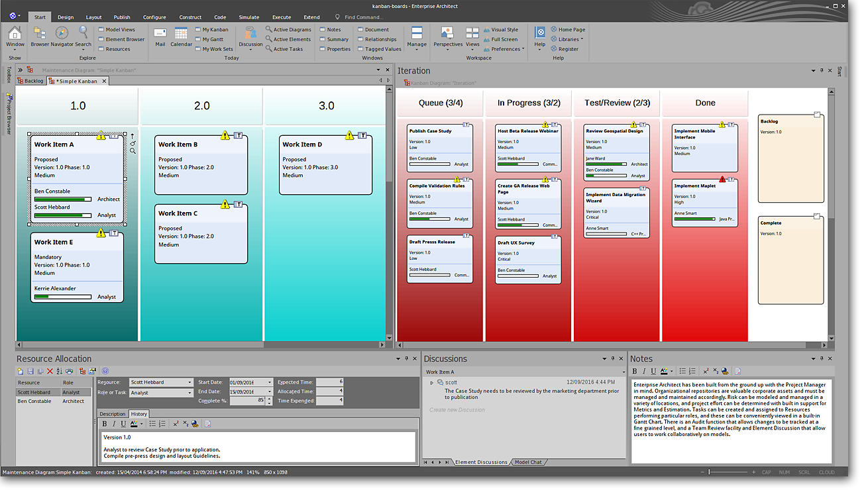
Task: Delete resource with red X icon
Action: coord(50,371)
